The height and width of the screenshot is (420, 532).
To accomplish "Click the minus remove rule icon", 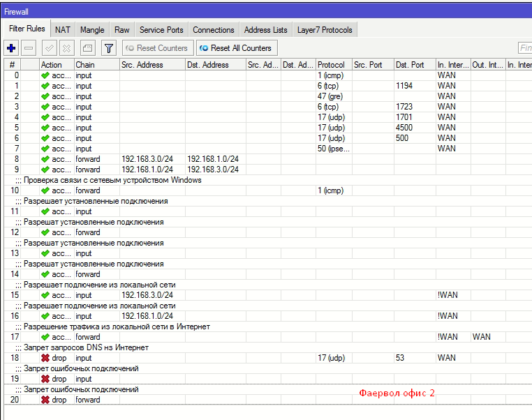I will tap(29, 48).
